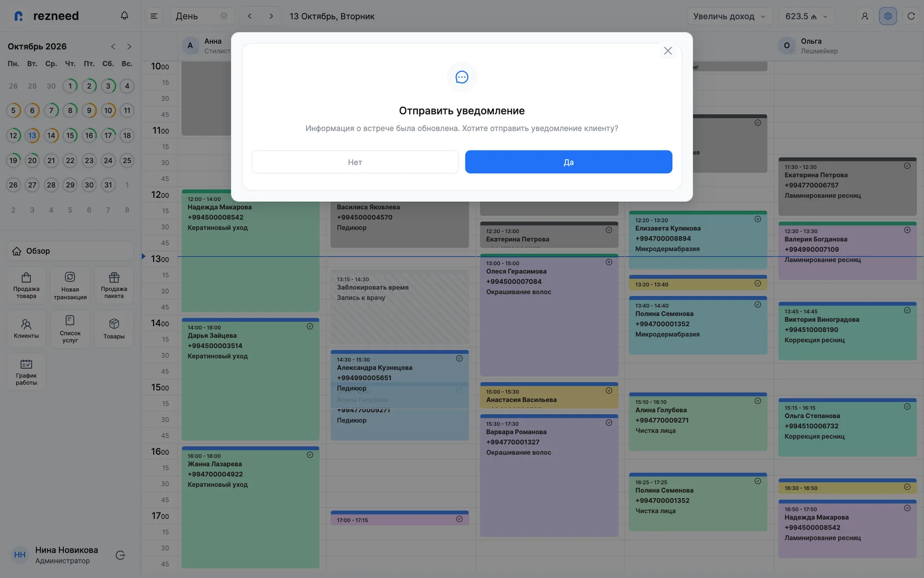Screen dimensions: 924x578
Task: Open the График работы shortcut
Action: [26, 372]
